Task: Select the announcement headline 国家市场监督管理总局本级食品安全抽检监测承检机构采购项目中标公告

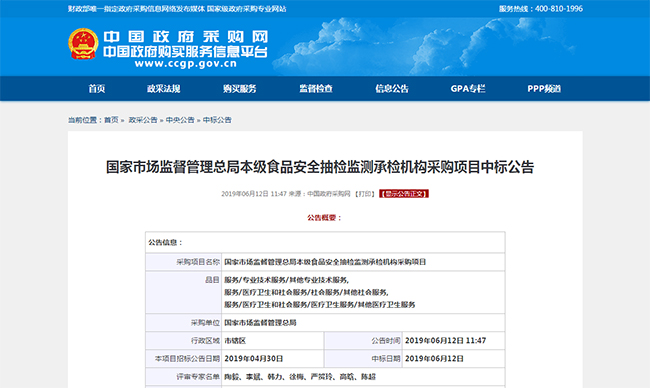Action: (320, 167)
